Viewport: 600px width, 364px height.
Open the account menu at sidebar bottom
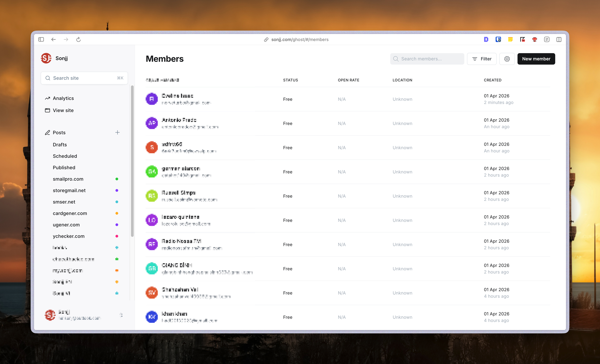tap(121, 315)
